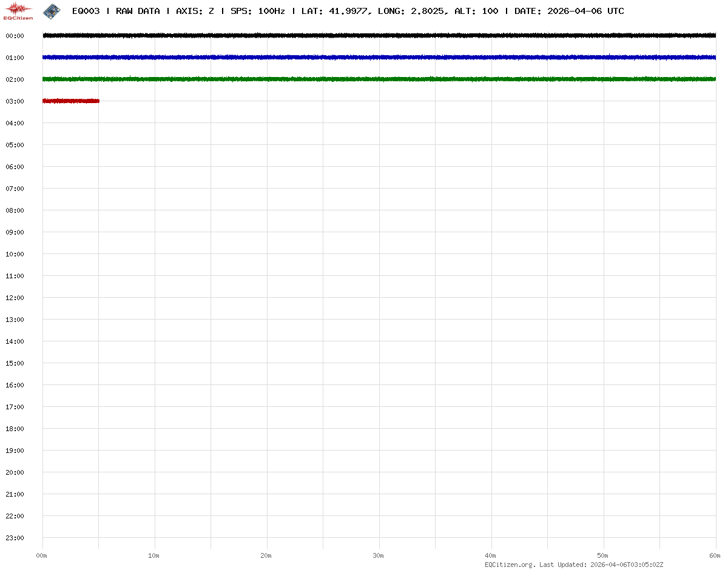Click the 30m minute axis label
Viewport: 728px width, 570px height.
pos(379,555)
